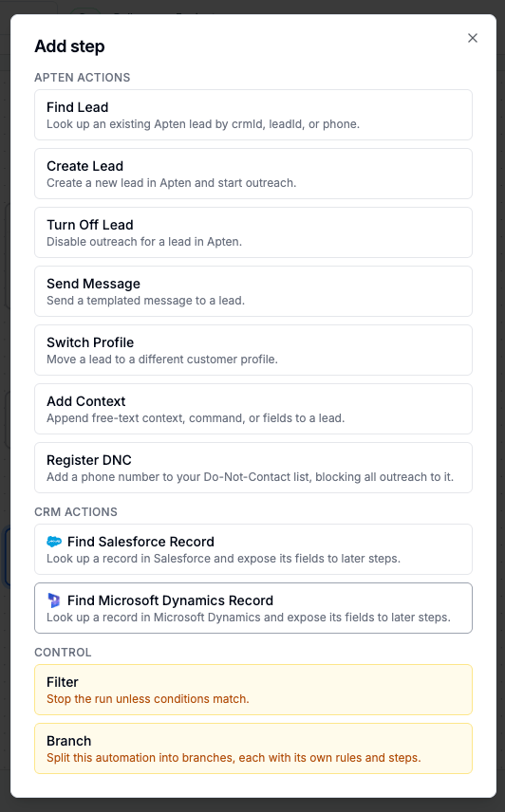Screen dimensions: 505x812
Task: Click 'Send a templated message to a lead' text
Action: tap(145, 301)
